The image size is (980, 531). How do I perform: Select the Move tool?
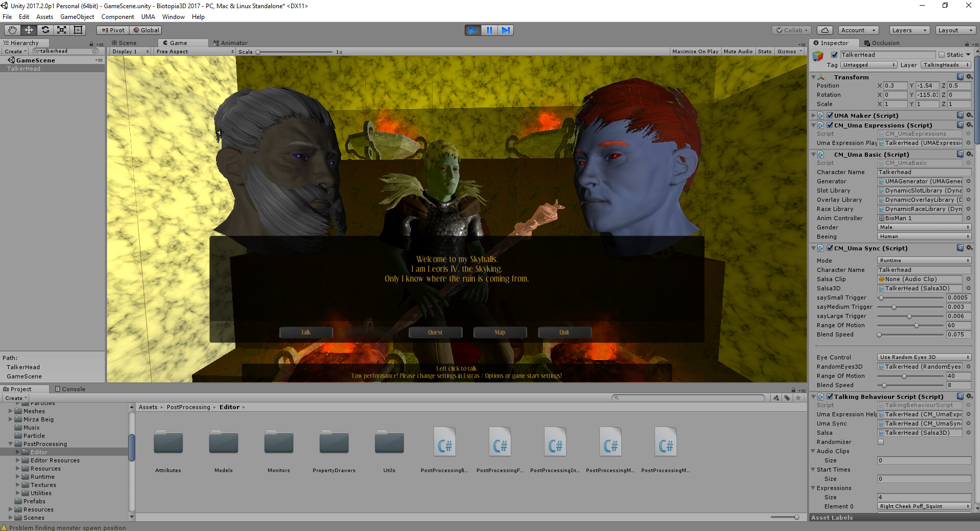click(x=29, y=30)
